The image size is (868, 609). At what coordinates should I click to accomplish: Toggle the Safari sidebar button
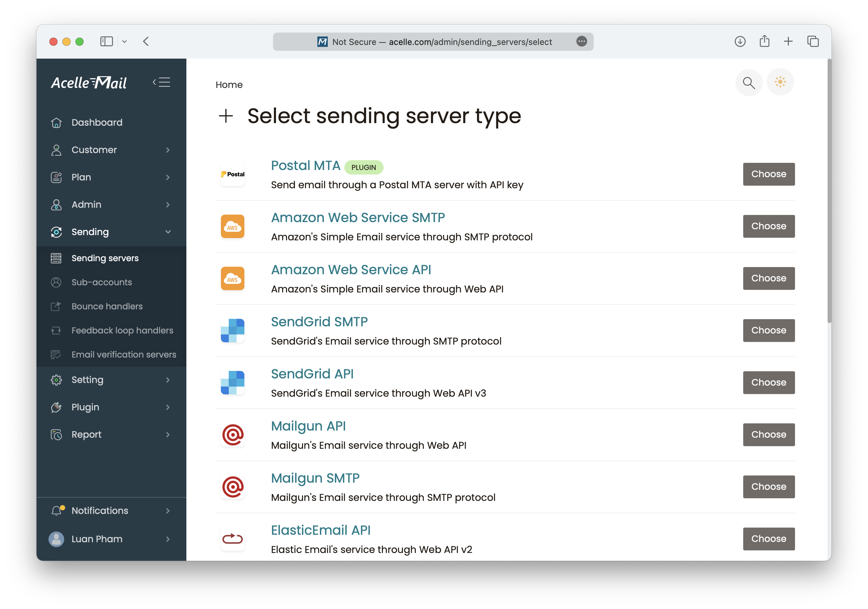click(x=107, y=42)
